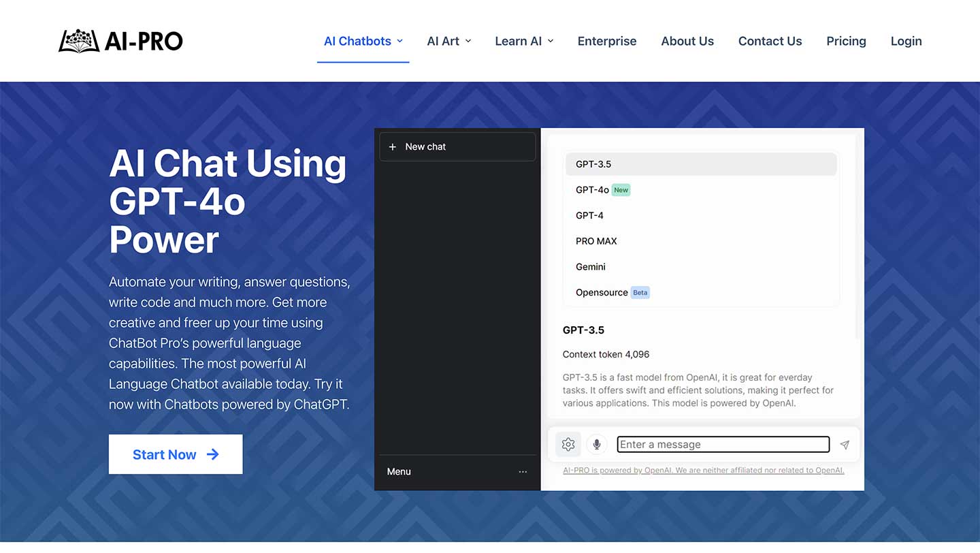Click the GPT-3.5 description heading
This screenshot has width=980, height=553.
click(x=583, y=330)
